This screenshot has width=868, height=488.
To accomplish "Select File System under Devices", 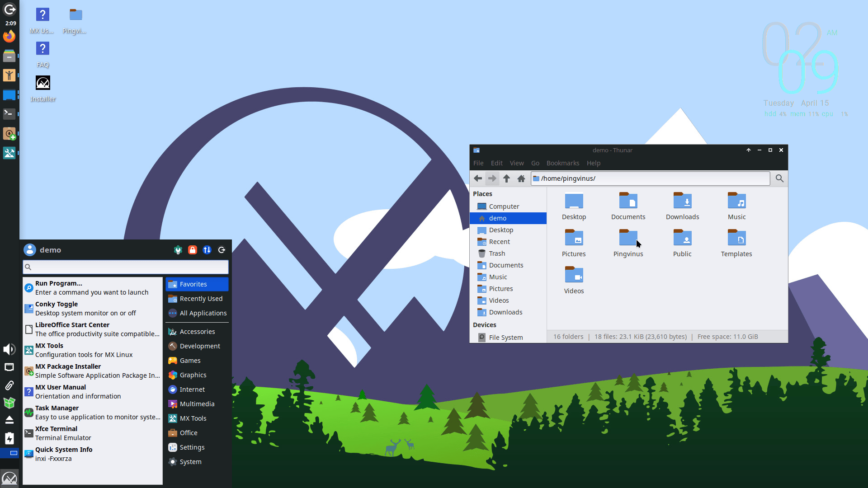I will click(508, 338).
